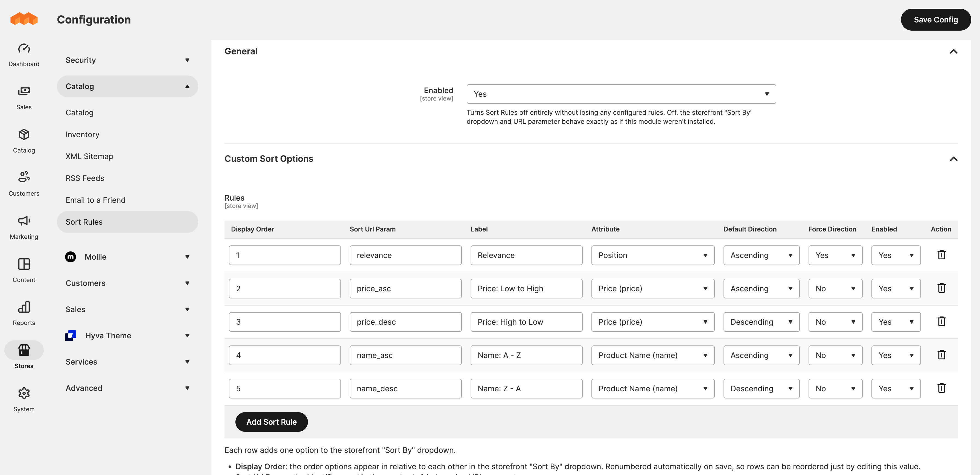Delete the name_desc sort rule row

point(941,388)
